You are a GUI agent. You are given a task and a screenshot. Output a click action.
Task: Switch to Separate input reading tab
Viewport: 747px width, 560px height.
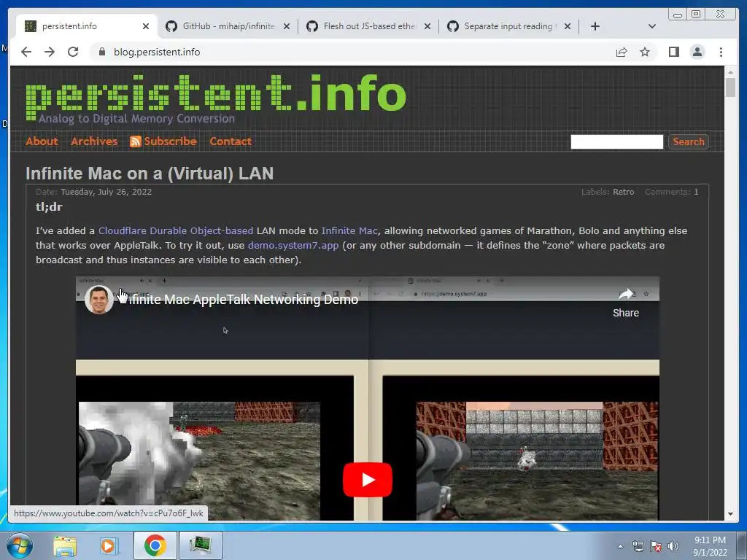pyautogui.click(x=508, y=26)
